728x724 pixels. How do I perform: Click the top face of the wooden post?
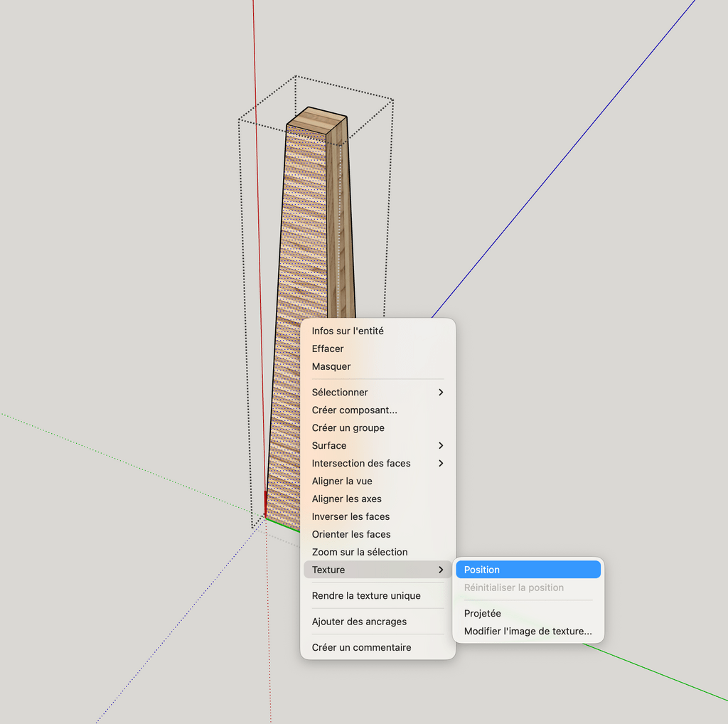pyautogui.click(x=317, y=120)
